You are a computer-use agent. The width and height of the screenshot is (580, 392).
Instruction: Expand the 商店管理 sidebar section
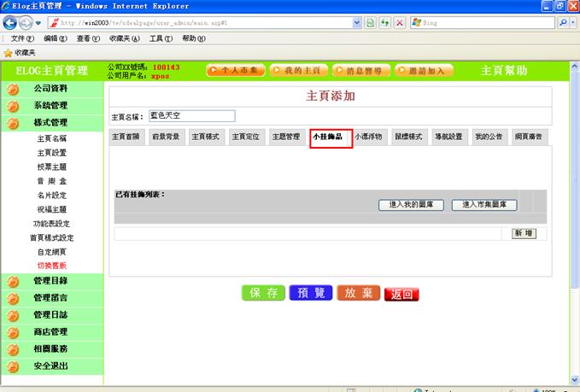(50, 332)
